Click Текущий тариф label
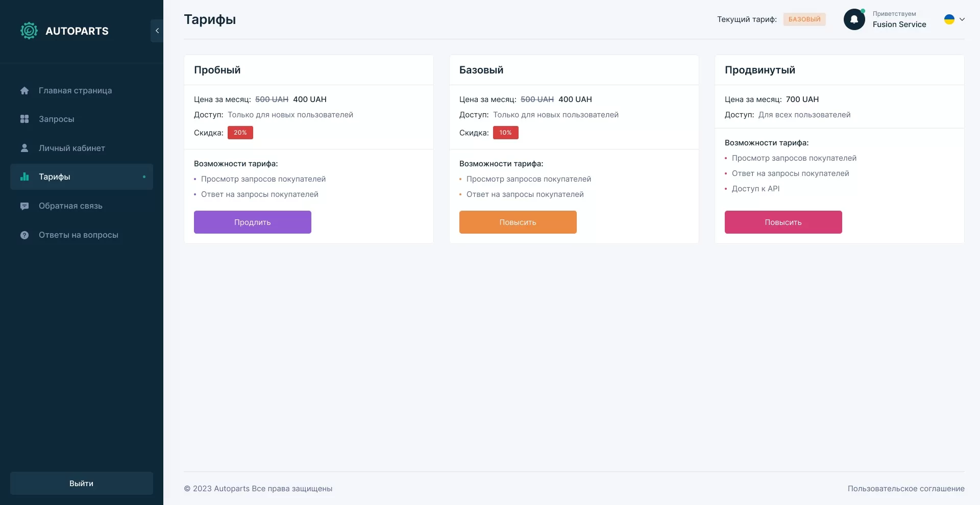 pos(747,19)
